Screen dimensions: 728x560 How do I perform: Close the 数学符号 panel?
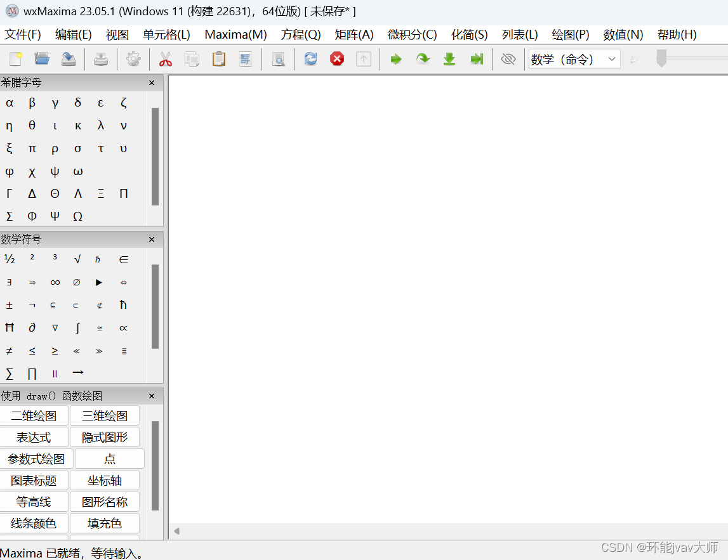click(x=151, y=239)
